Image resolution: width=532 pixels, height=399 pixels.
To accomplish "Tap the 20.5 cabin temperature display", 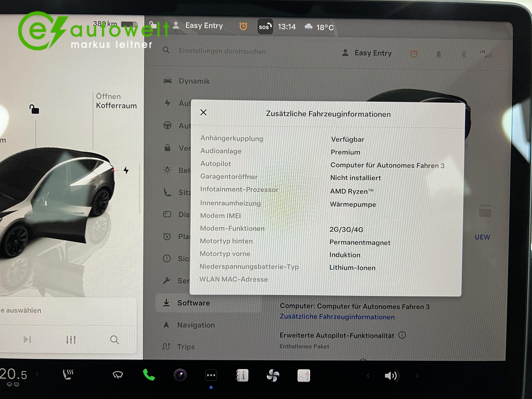I will click(x=13, y=374).
